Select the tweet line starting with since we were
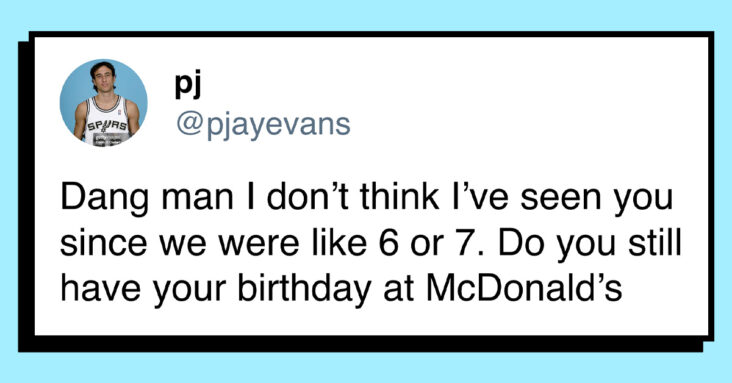 (x=371, y=244)
